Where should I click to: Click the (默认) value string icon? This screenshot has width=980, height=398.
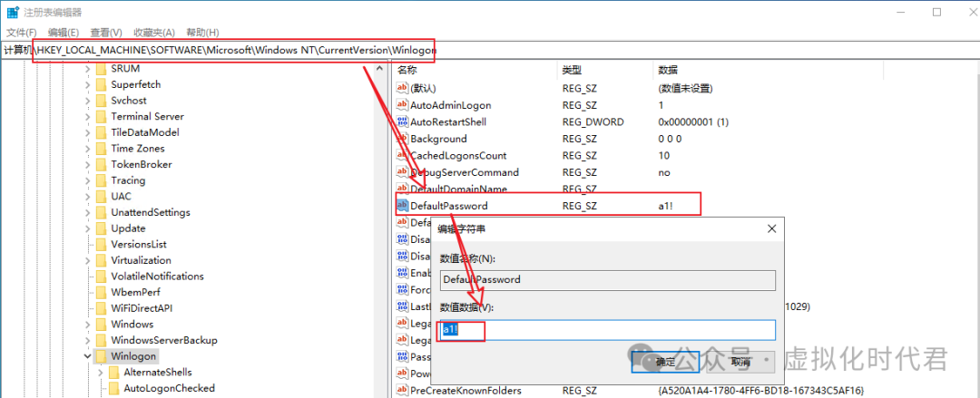(x=403, y=89)
